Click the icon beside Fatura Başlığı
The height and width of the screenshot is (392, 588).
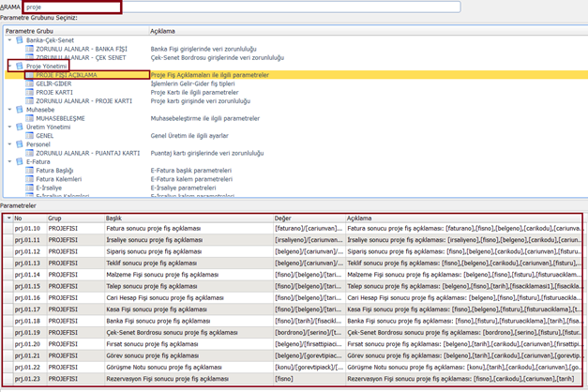coord(30,170)
